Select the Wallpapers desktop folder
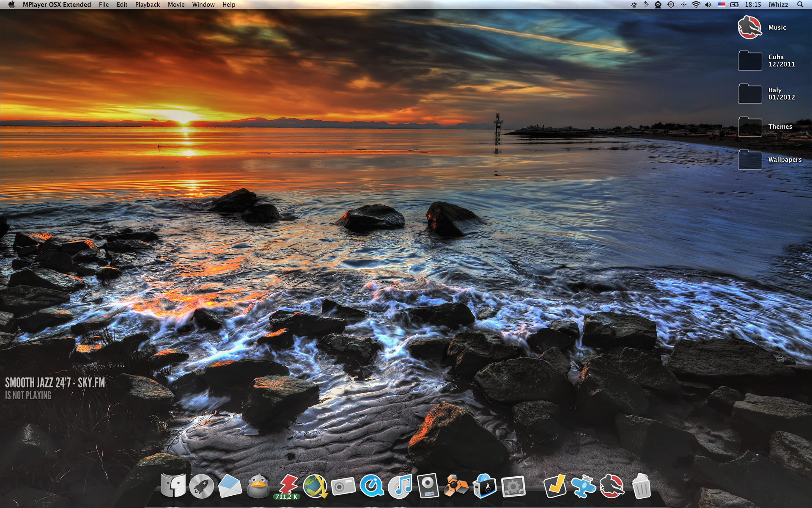The image size is (812, 508). click(750, 160)
